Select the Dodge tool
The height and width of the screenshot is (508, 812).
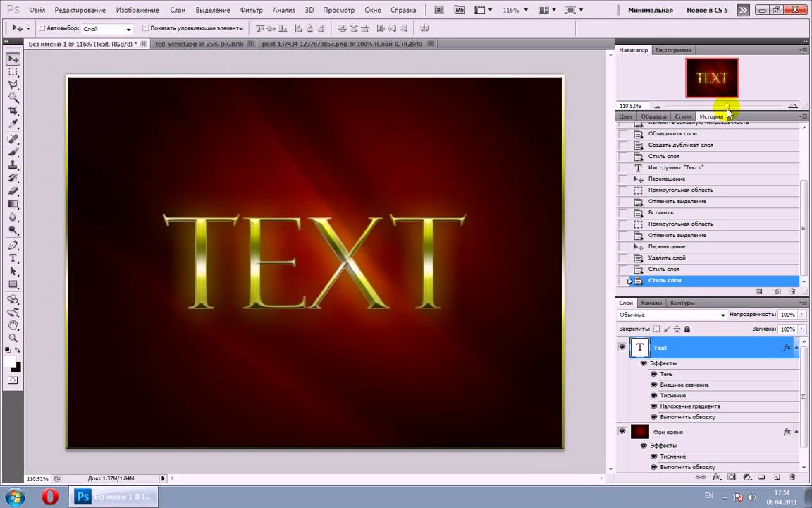(x=13, y=230)
